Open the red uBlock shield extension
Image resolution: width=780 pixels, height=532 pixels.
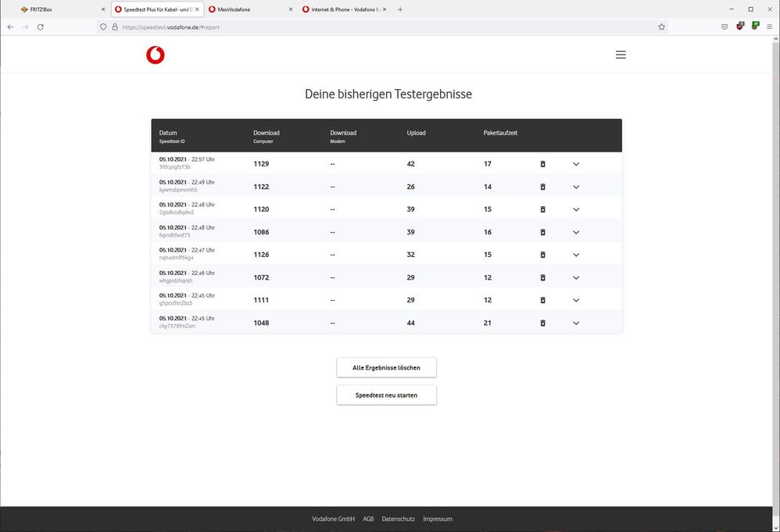click(x=739, y=26)
